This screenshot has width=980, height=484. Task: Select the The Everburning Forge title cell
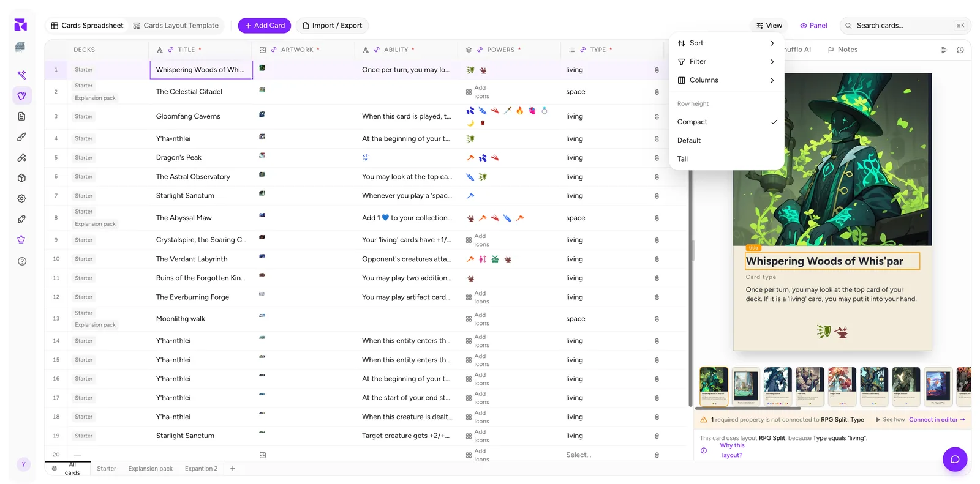click(201, 297)
